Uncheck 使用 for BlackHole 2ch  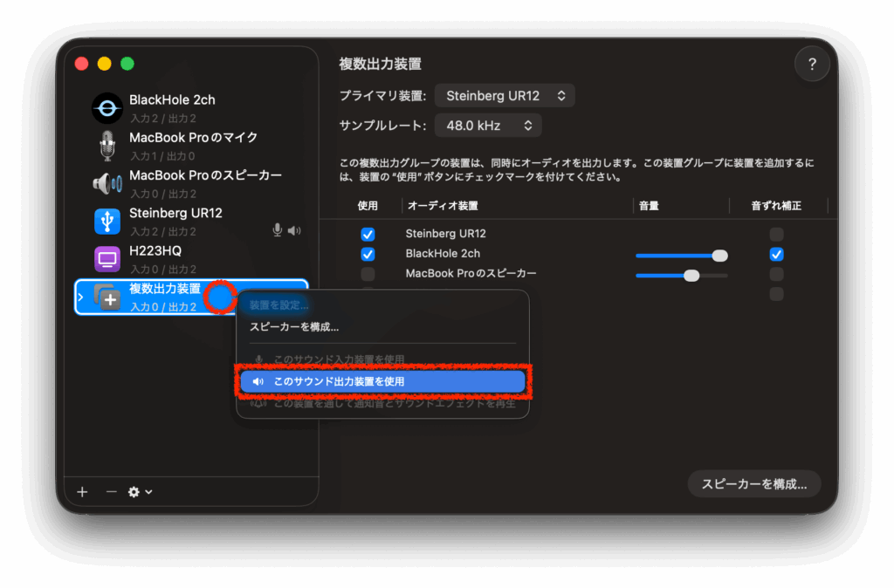(x=368, y=254)
